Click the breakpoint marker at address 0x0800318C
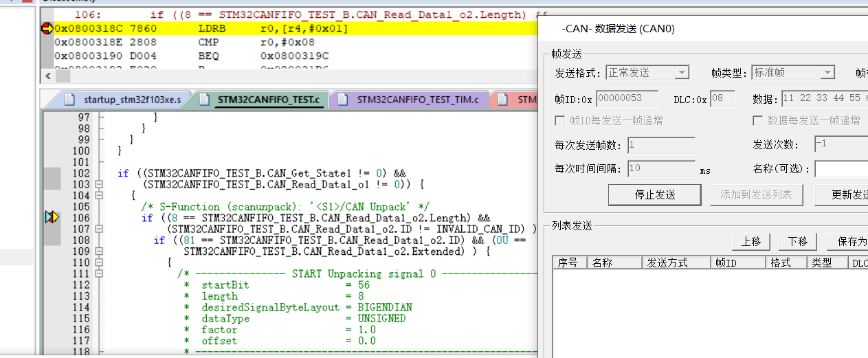Screen dimensions: 868x358 47,28
